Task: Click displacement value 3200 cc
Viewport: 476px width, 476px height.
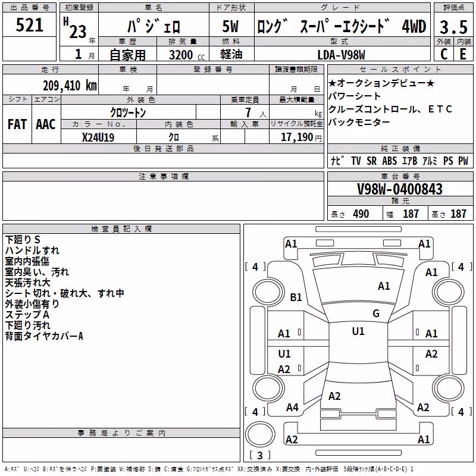Action: tap(187, 55)
